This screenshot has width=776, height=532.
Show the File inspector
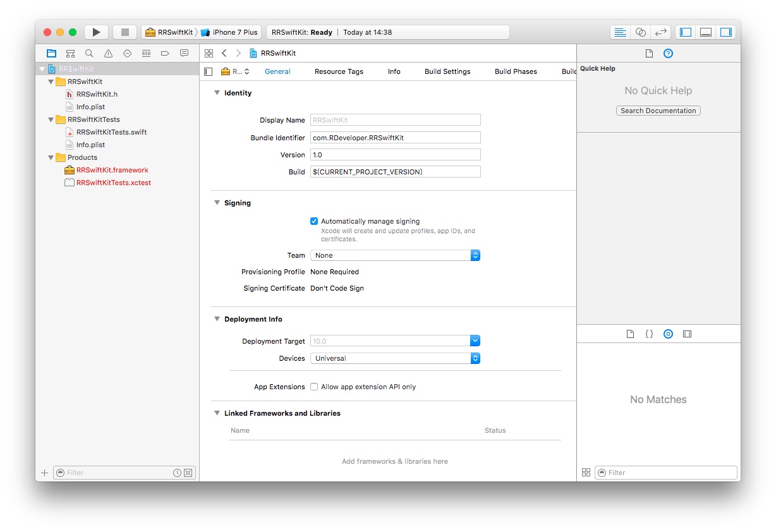649,53
